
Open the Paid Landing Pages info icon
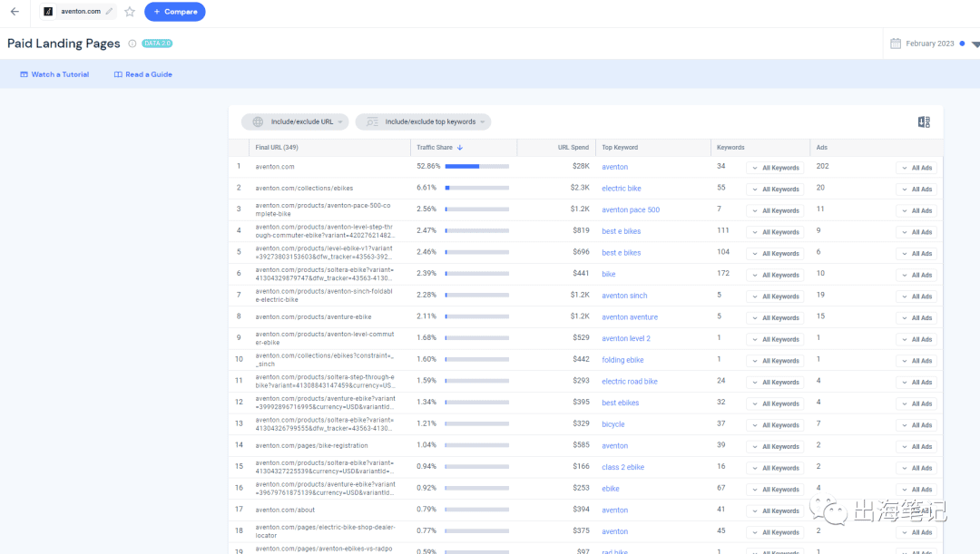pyautogui.click(x=132, y=44)
